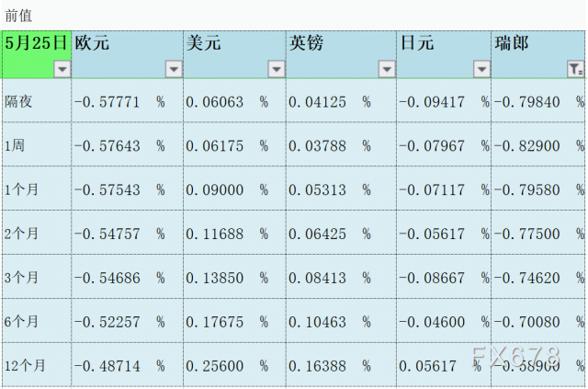Click the cell with value 0.25600
The width and height of the screenshot is (588, 389).
tap(234, 364)
